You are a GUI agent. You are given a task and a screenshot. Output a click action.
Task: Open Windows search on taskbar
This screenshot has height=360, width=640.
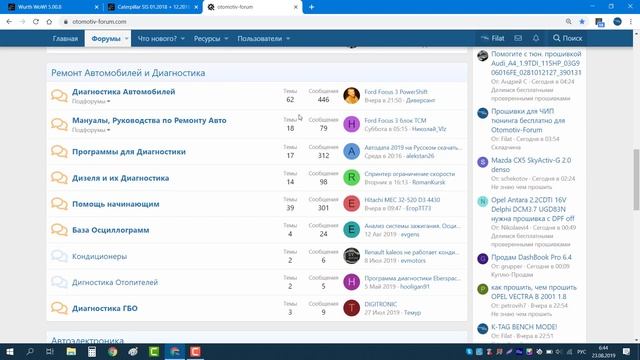click(30, 351)
